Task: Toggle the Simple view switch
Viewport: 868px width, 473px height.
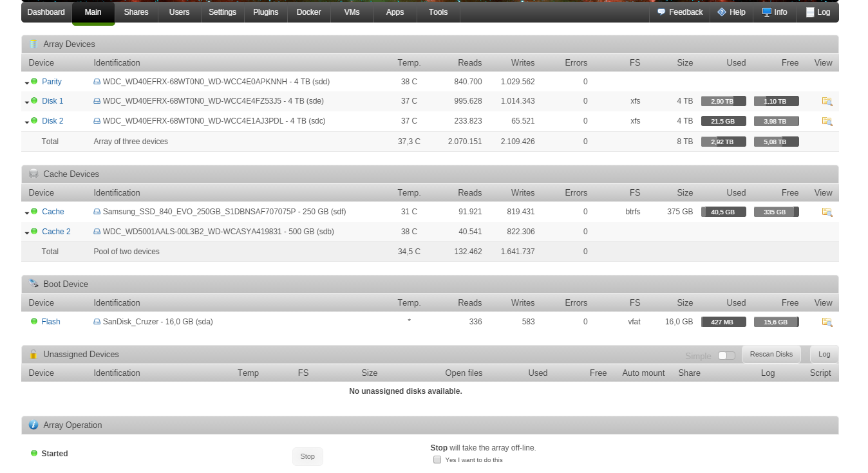Action: [x=726, y=355]
